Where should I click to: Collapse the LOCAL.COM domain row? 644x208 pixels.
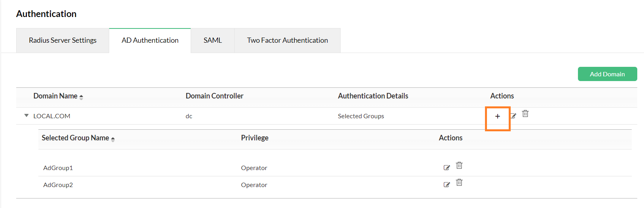click(x=27, y=116)
